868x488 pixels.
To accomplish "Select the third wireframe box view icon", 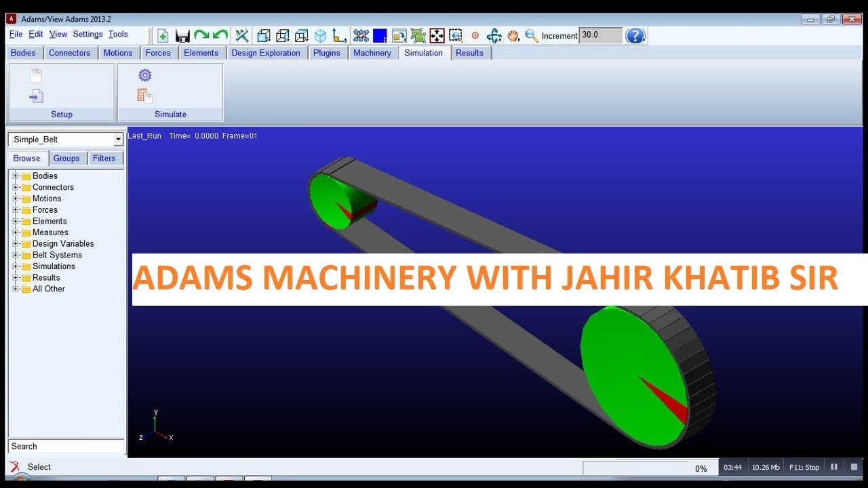I will pyautogui.click(x=302, y=36).
